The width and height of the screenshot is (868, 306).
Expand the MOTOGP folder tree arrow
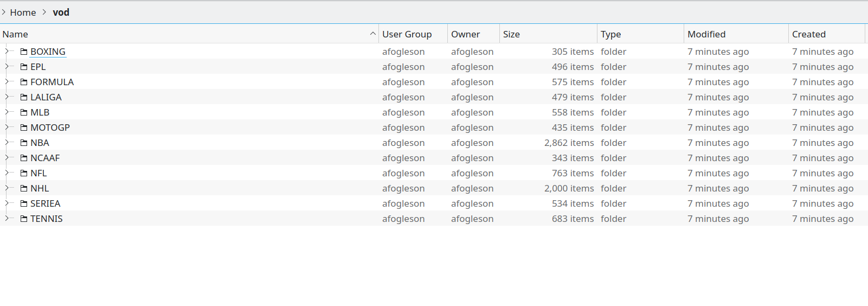[x=7, y=127]
